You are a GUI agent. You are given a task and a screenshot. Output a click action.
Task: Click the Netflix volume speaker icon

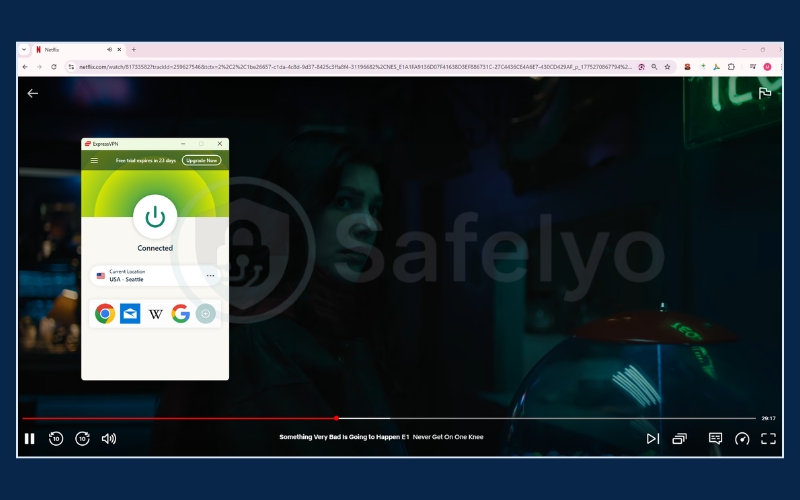pos(109,438)
